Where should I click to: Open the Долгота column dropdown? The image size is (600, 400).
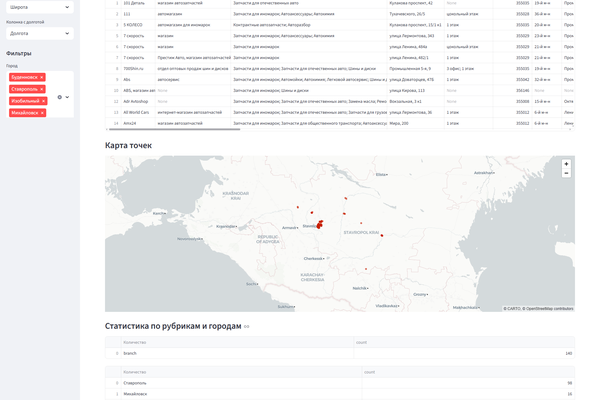40,33
